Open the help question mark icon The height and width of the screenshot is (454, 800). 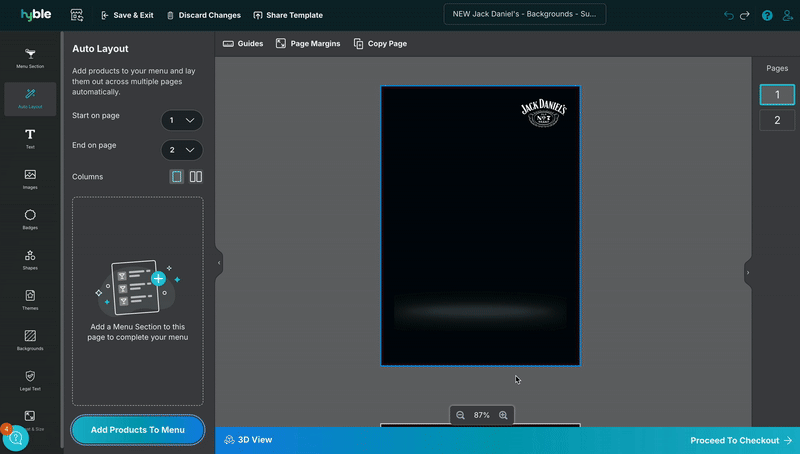click(767, 15)
